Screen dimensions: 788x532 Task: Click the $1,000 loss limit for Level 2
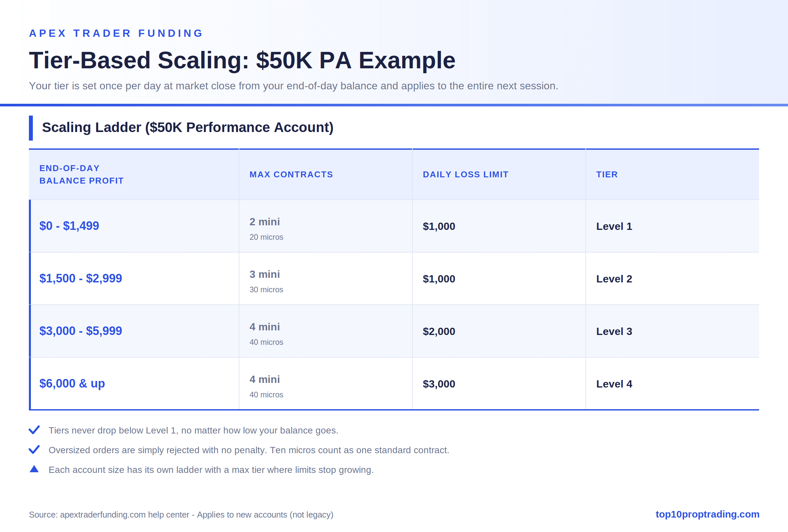click(439, 279)
